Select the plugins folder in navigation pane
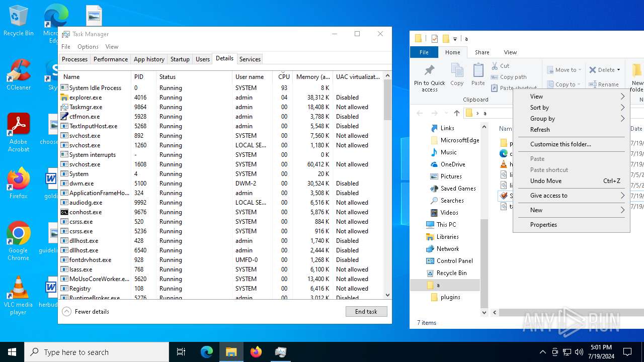This screenshot has height=362, width=644. pyautogui.click(x=446, y=297)
